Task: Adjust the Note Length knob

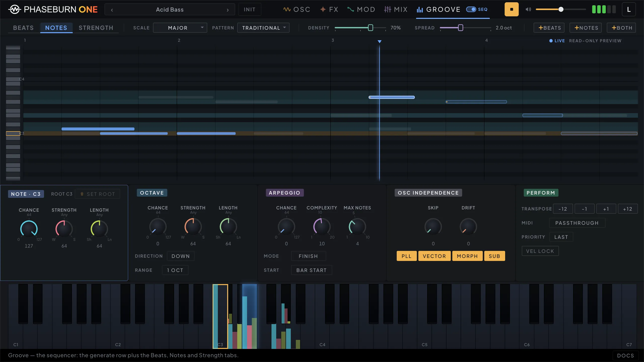Action: pyautogui.click(x=99, y=229)
